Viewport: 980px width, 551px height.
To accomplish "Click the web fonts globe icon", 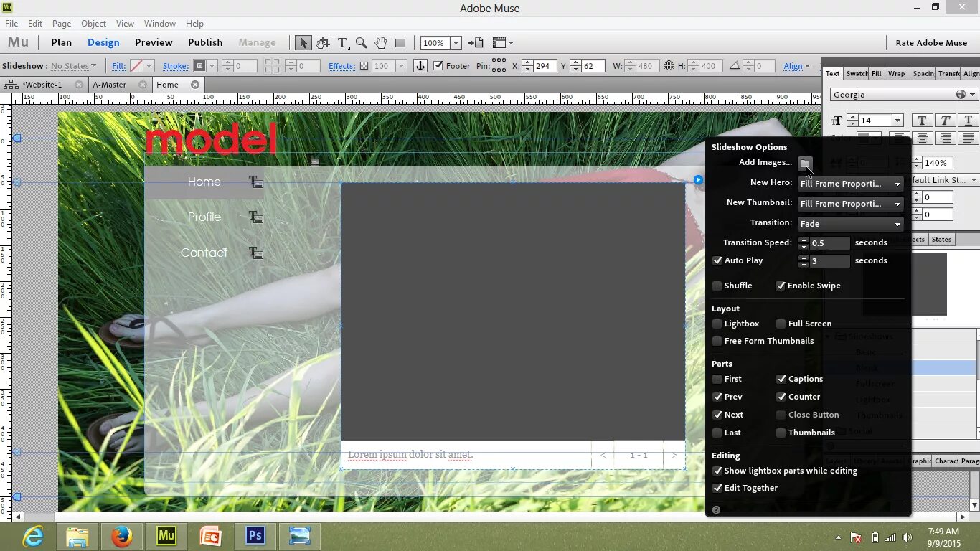I will click(961, 95).
